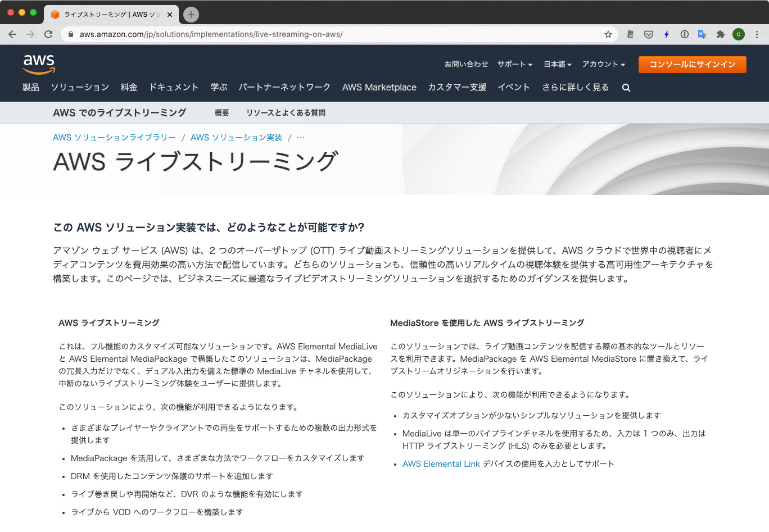The width and height of the screenshot is (769, 532).
Task: Open 料金 menu
Action: (129, 87)
